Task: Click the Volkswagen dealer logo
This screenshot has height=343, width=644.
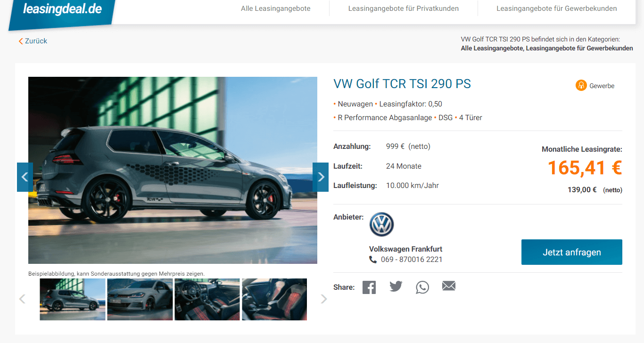Action: (381, 224)
